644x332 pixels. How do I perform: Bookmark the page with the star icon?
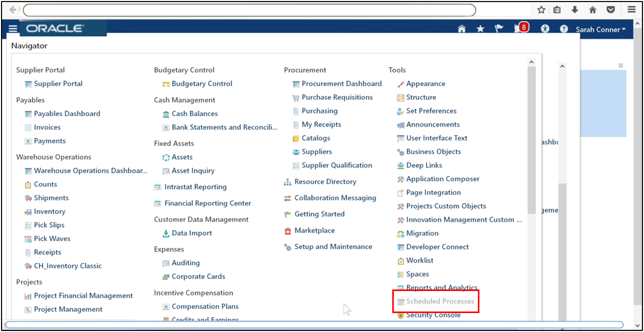pos(541,10)
